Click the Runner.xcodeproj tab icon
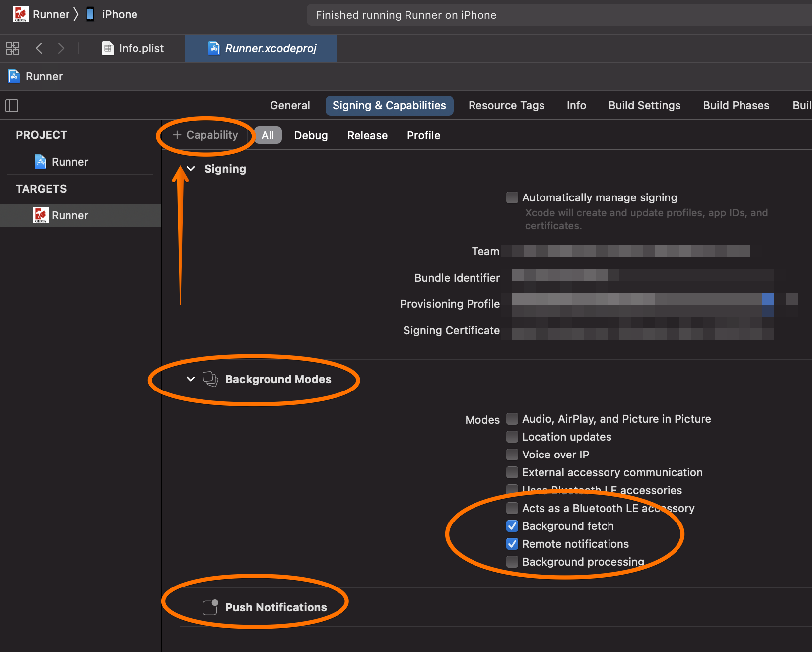812x652 pixels. 214,48
